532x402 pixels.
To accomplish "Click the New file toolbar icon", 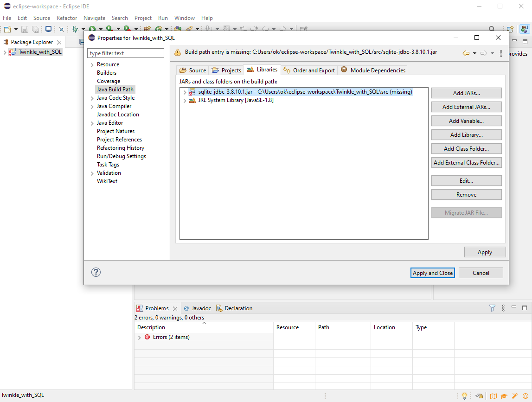I will click(x=7, y=29).
